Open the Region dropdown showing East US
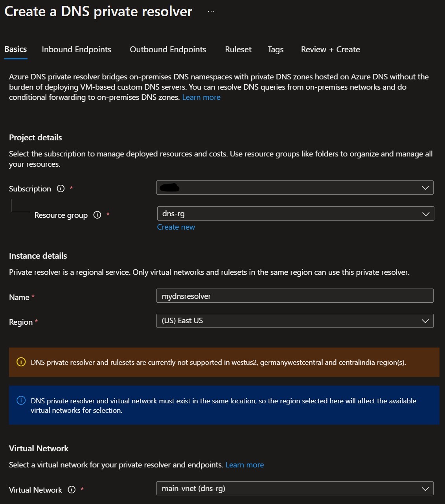 click(295, 321)
